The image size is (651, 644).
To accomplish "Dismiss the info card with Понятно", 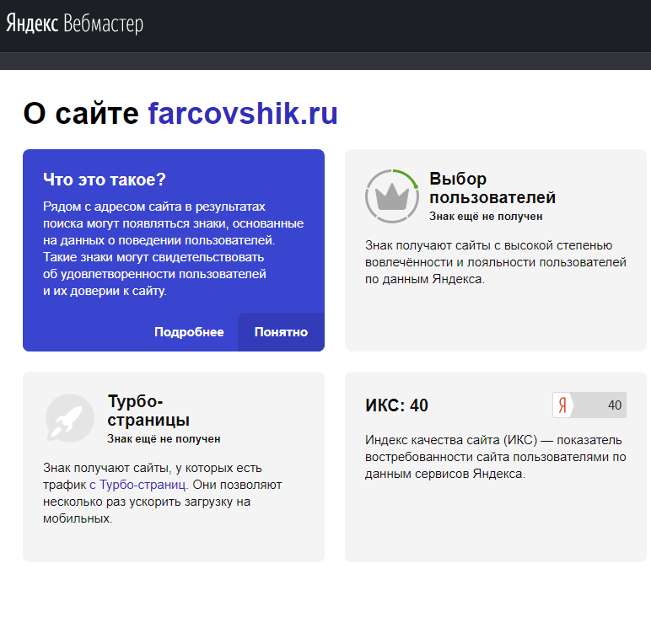I will [281, 332].
